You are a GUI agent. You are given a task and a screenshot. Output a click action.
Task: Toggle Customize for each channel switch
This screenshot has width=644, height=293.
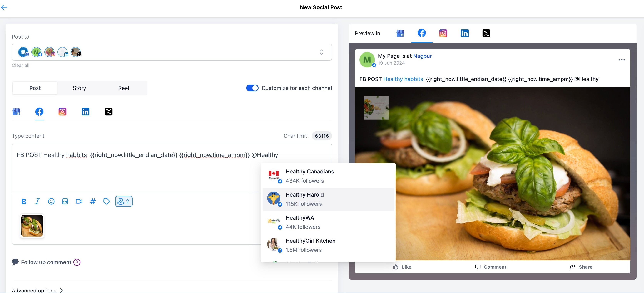pyautogui.click(x=252, y=88)
